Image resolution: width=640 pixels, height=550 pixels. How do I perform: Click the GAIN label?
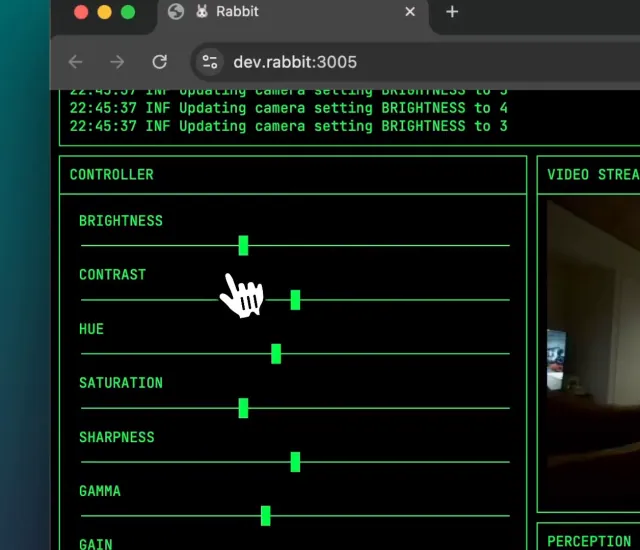click(x=96, y=544)
